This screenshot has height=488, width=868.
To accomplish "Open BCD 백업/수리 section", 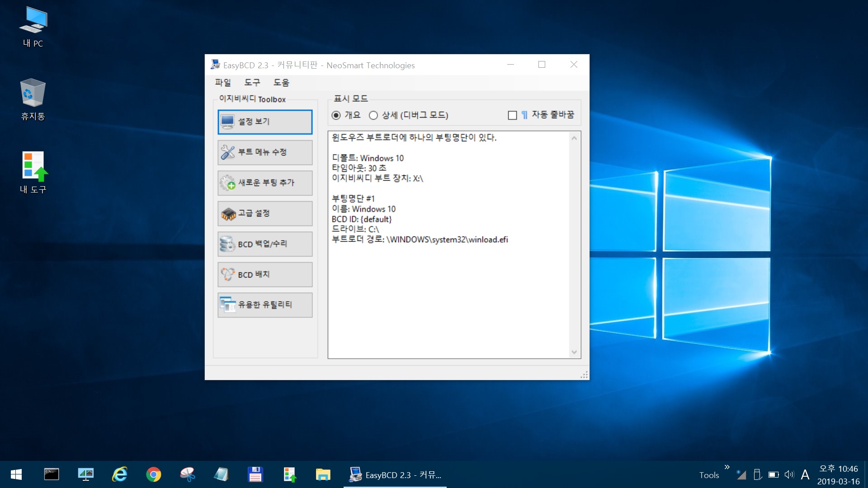I will point(265,244).
